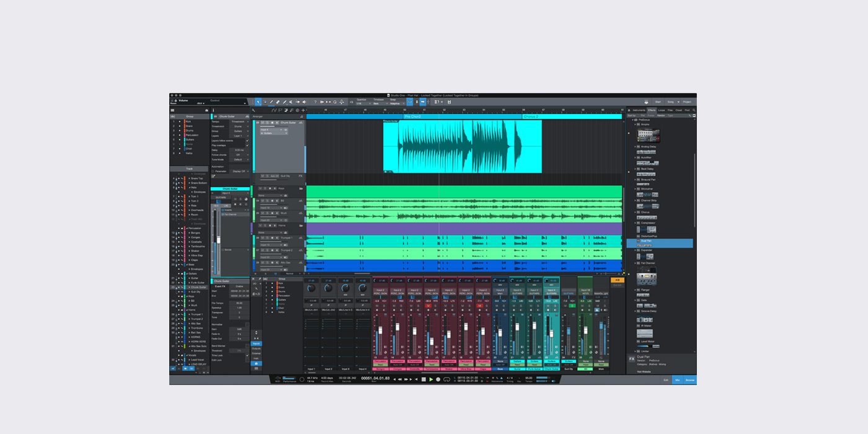Switch to the Loops browser tab
Viewport: 868px width, 434px height.
coord(662,110)
